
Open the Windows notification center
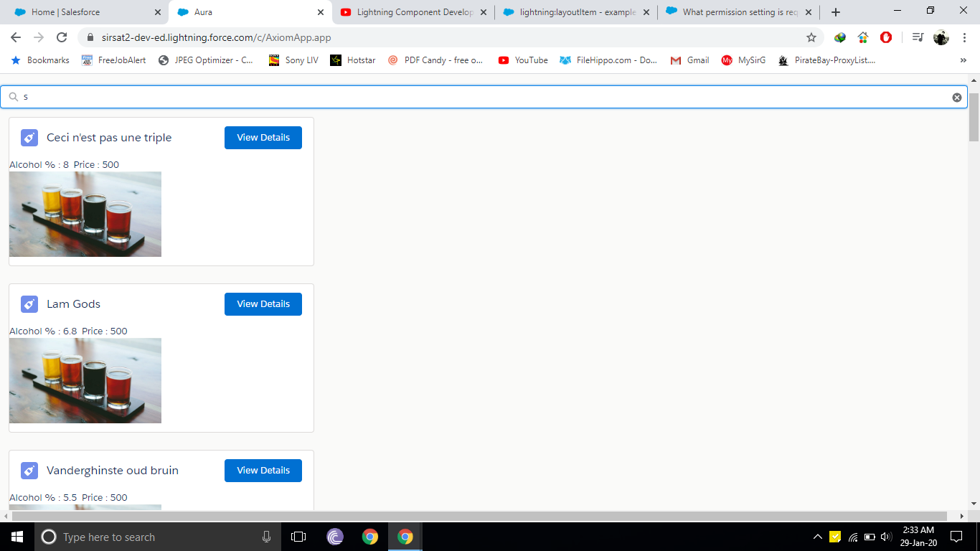point(956,537)
